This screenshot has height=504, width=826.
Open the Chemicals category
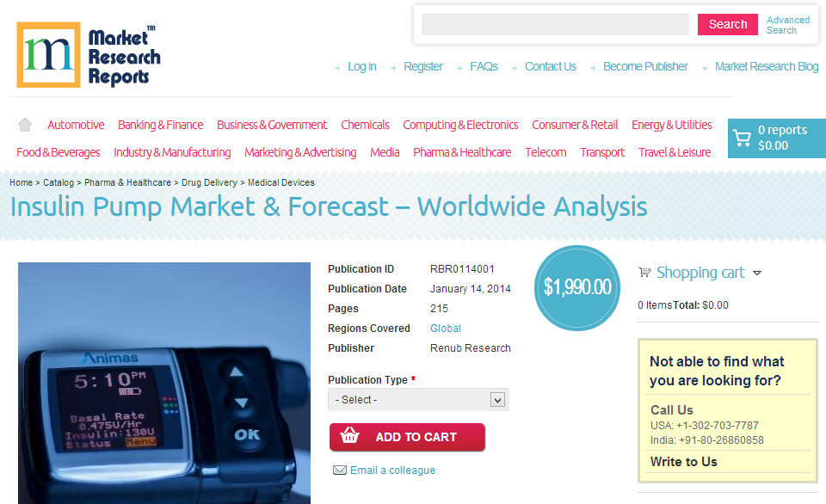(365, 125)
